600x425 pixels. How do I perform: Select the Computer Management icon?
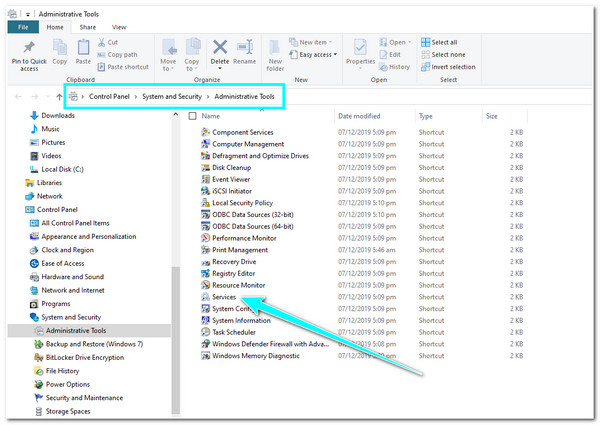(x=205, y=144)
